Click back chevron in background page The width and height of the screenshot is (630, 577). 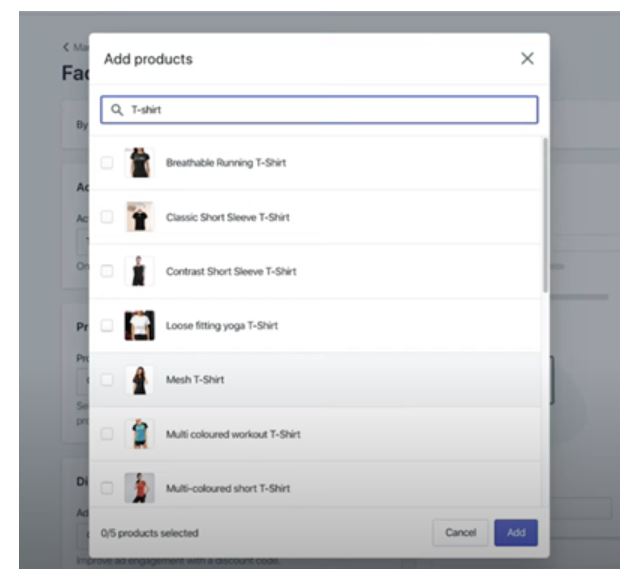click(66, 47)
